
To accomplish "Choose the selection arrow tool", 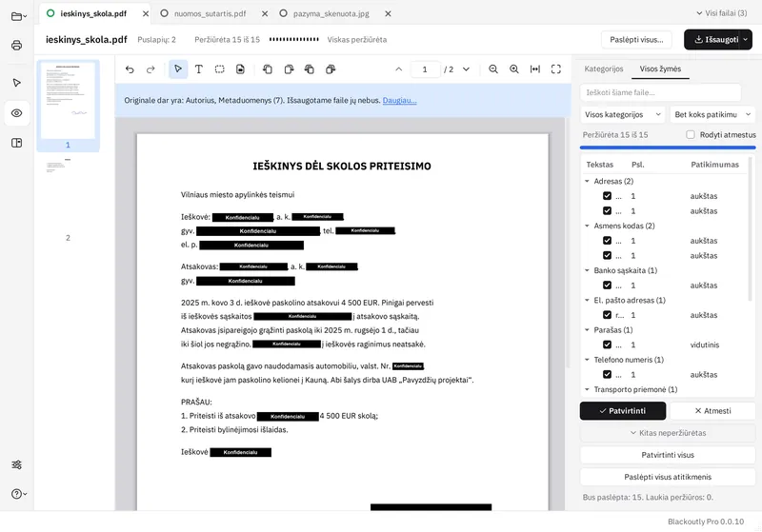I will point(178,69).
